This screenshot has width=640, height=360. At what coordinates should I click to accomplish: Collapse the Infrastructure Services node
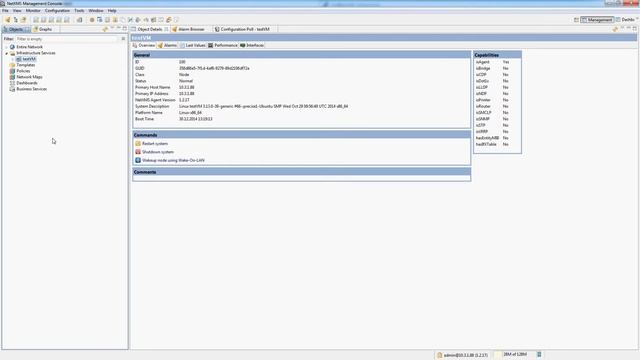click(x=7, y=53)
